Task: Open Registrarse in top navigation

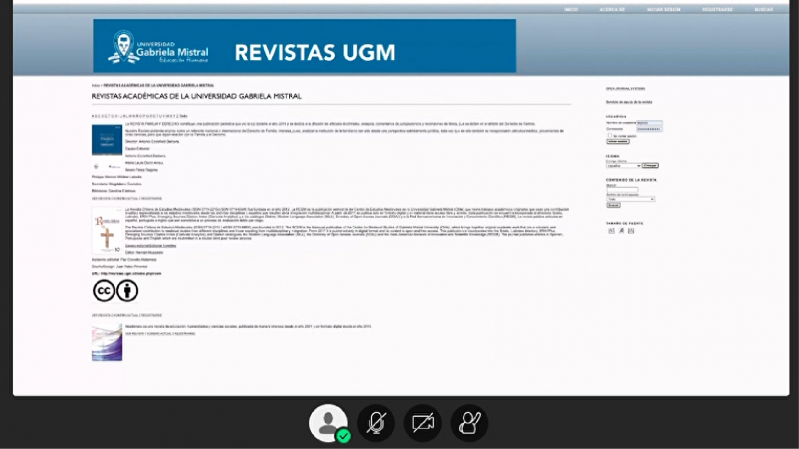Action: [717, 10]
